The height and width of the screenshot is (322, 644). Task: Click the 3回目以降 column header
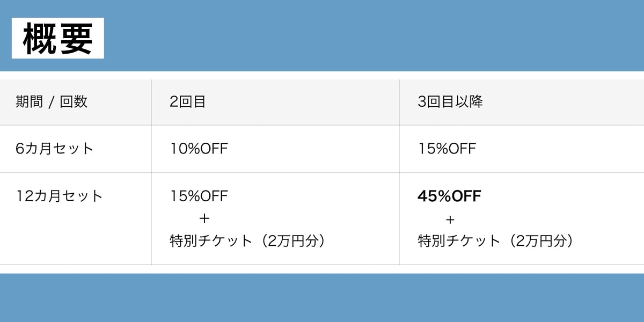pyautogui.click(x=450, y=102)
